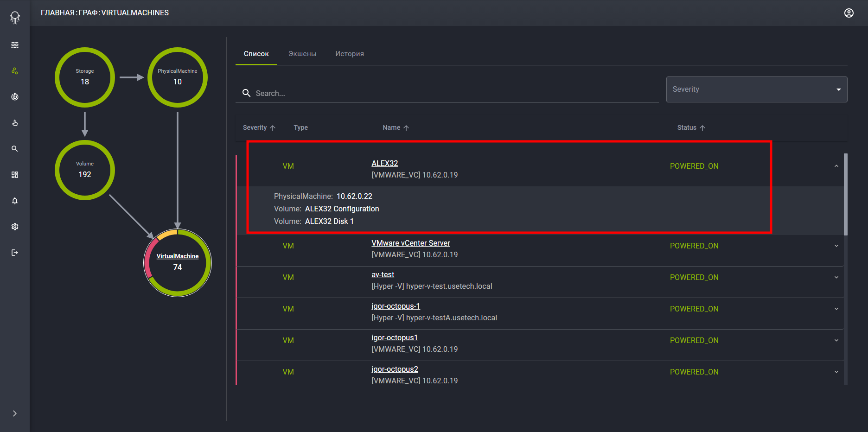Screen dimensions: 868x432
Task: Click the POWERED_ON status of igor-octopus2
Action: click(694, 372)
